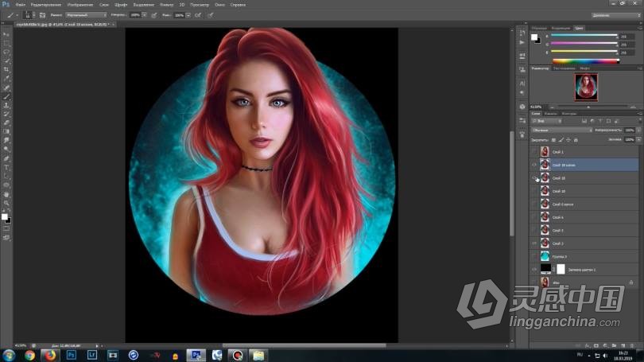Viewport: 644px width, 362px height.
Task: Select the Healing Brush tool
Action: [6, 88]
